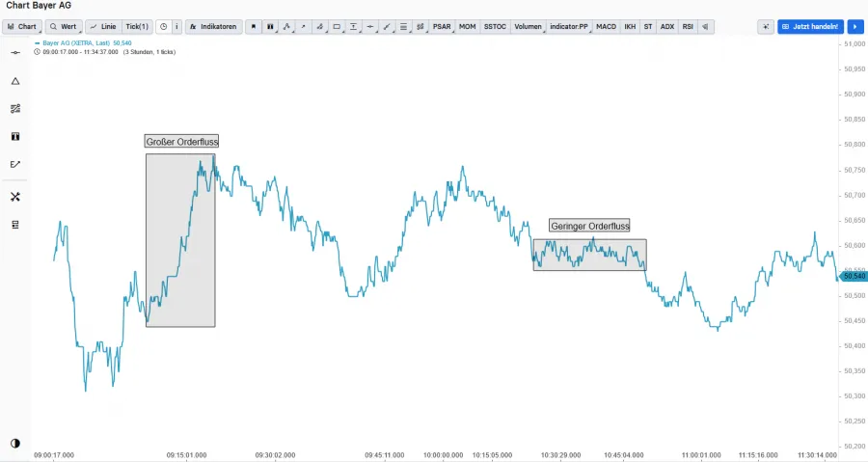
Task: Open the Chart dropdown menu
Action: point(23,27)
